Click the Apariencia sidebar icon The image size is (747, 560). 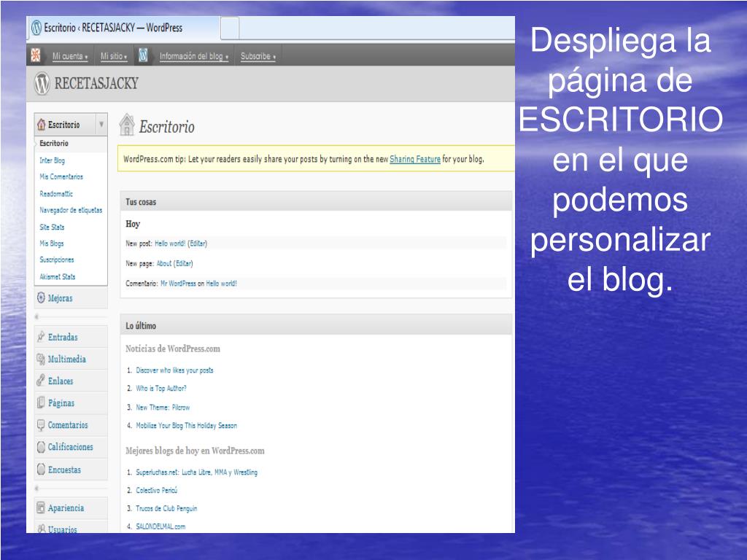[41, 507]
